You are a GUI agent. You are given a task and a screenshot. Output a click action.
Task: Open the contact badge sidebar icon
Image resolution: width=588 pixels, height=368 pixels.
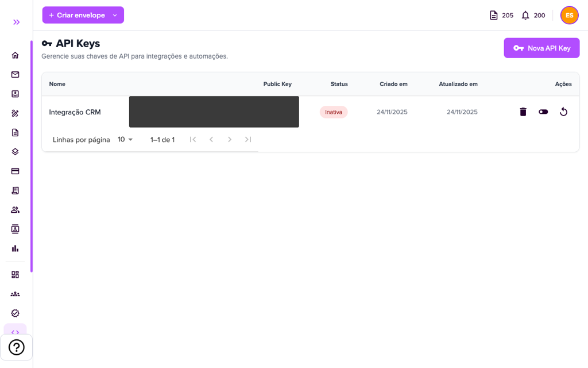[15, 229]
